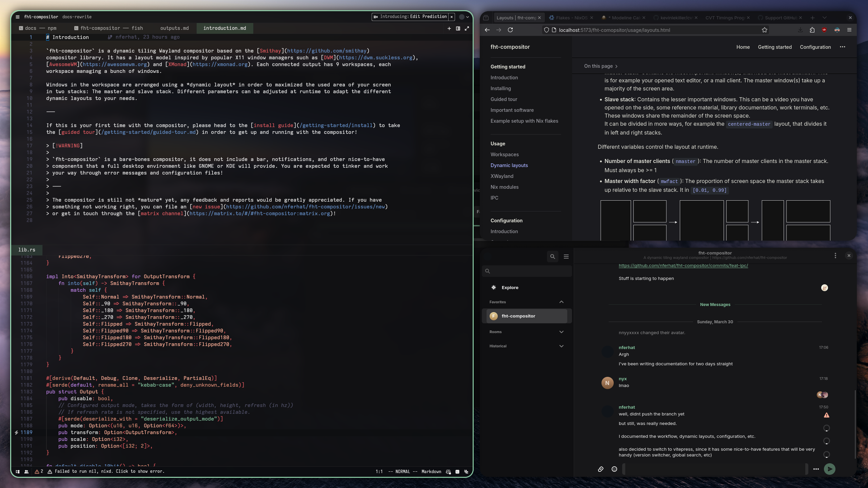This screenshot has height=488, width=868.
Task: Expand the Historical section chevron
Action: (561, 346)
